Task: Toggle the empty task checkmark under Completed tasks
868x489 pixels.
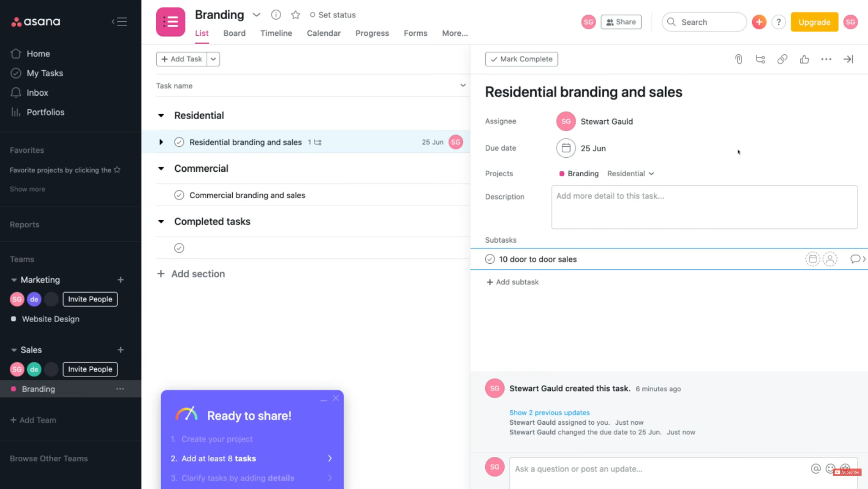Action: 179,248
